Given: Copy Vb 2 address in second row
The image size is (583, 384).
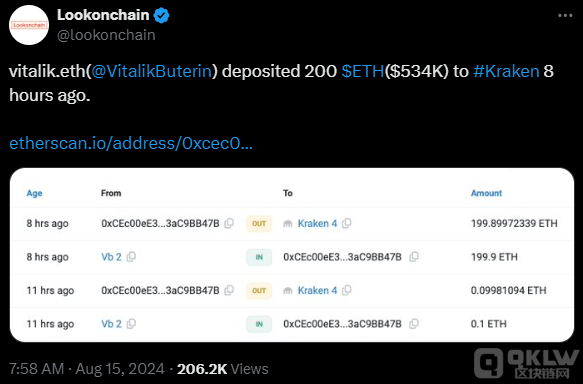Looking at the screenshot, I should pos(131,256).
